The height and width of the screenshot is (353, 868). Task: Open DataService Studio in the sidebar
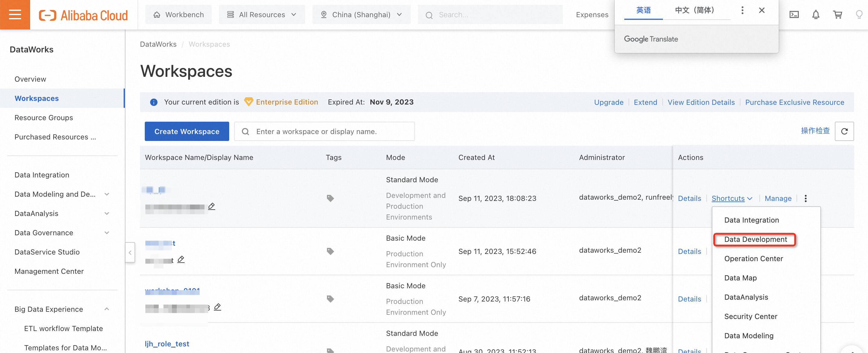click(47, 252)
